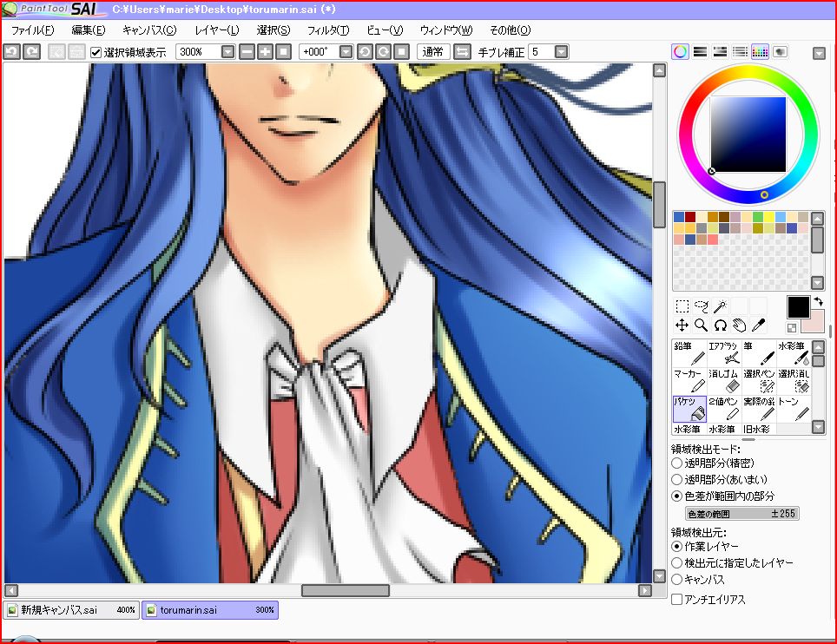Open レイヤー(L) menu
Screen dimensions: 837x644
(x=217, y=30)
